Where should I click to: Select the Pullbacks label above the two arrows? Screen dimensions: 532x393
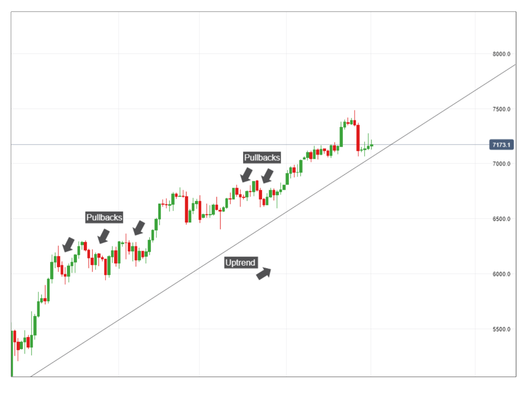coord(262,158)
